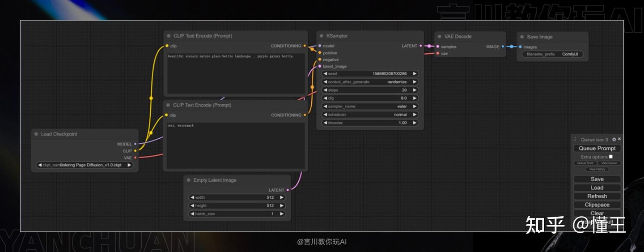Increase width with the right arrow
The image size is (644, 252).
tap(282, 197)
